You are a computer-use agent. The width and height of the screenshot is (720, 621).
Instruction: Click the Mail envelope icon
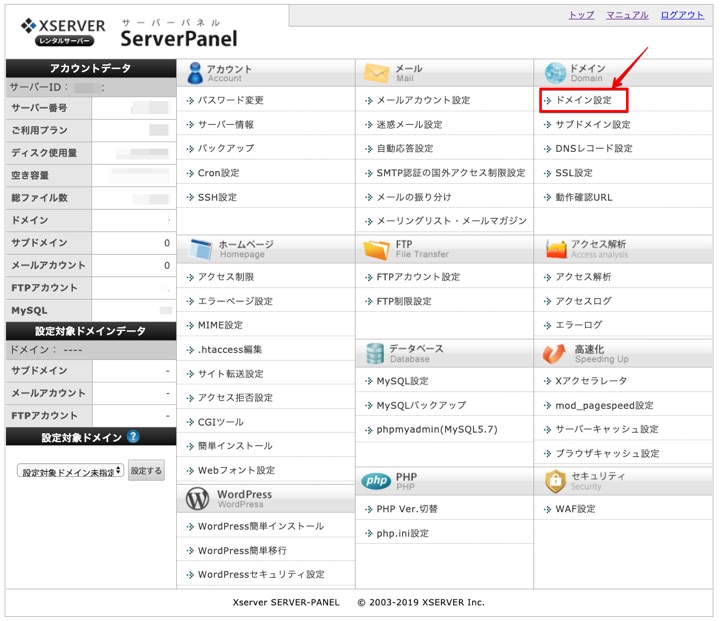click(x=376, y=73)
